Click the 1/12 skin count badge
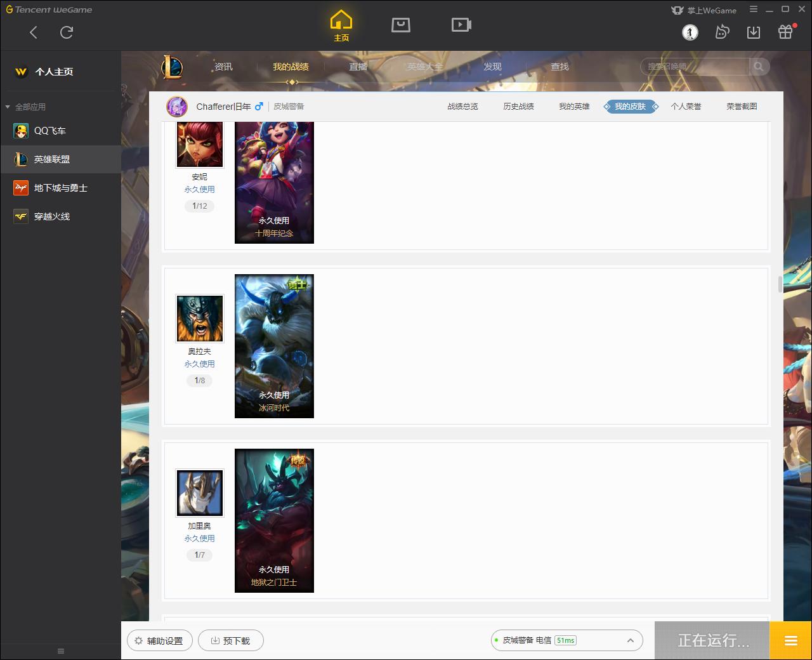The height and width of the screenshot is (660, 812). click(x=200, y=206)
